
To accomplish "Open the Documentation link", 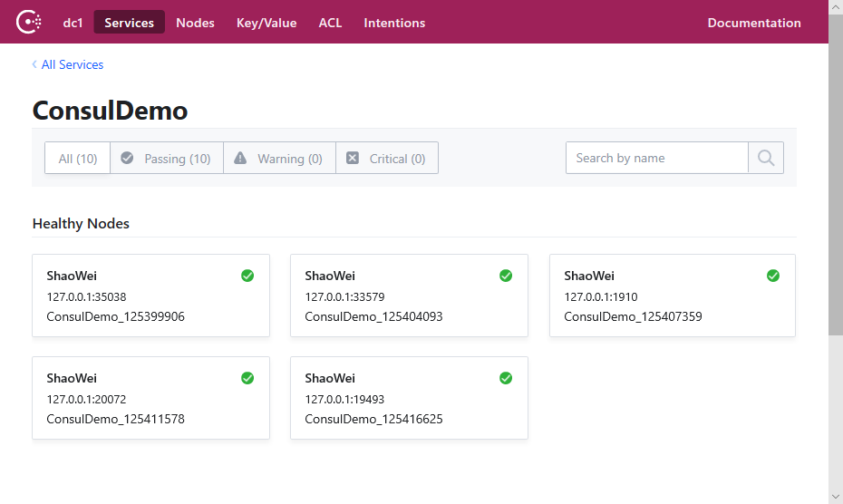I will coord(754,23).
